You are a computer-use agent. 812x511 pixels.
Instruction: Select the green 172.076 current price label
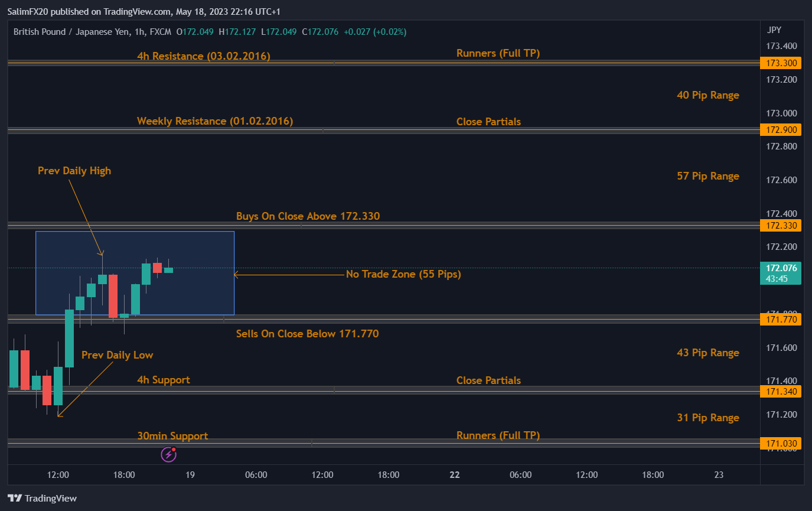click(x=781, y=268)
